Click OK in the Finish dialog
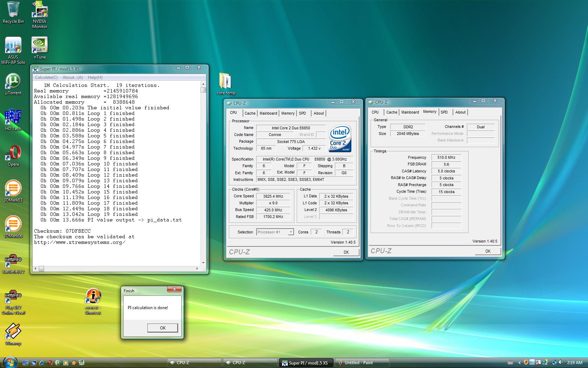The height and width of the screenshot is (368, 588). pyautogui.click(x=163, y=328)
